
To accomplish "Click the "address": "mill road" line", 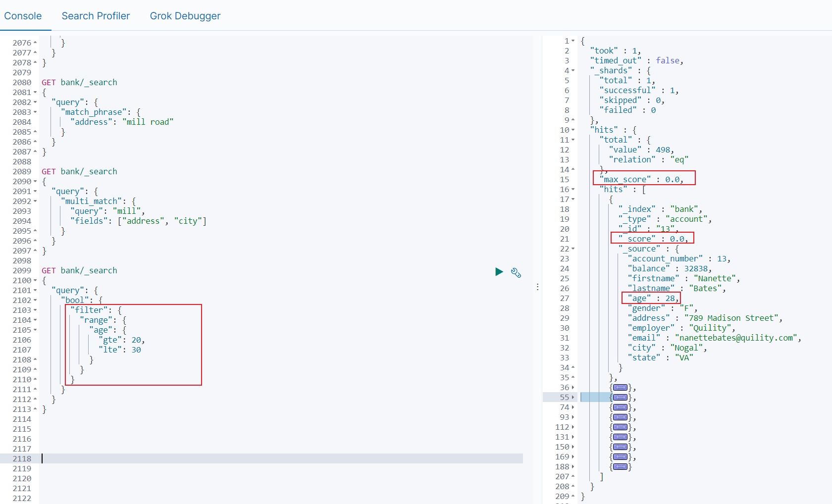I will point(122,122).
